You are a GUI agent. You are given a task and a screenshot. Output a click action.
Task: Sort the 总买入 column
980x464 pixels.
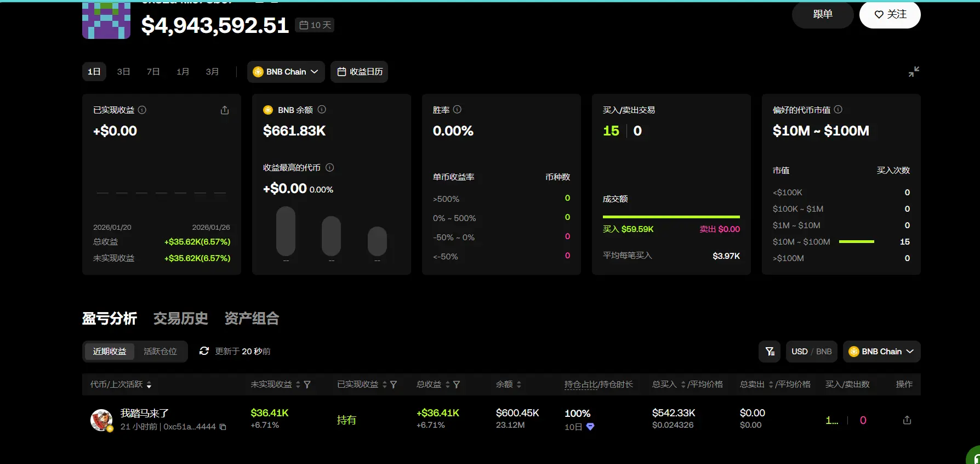[x=683, y=385]
